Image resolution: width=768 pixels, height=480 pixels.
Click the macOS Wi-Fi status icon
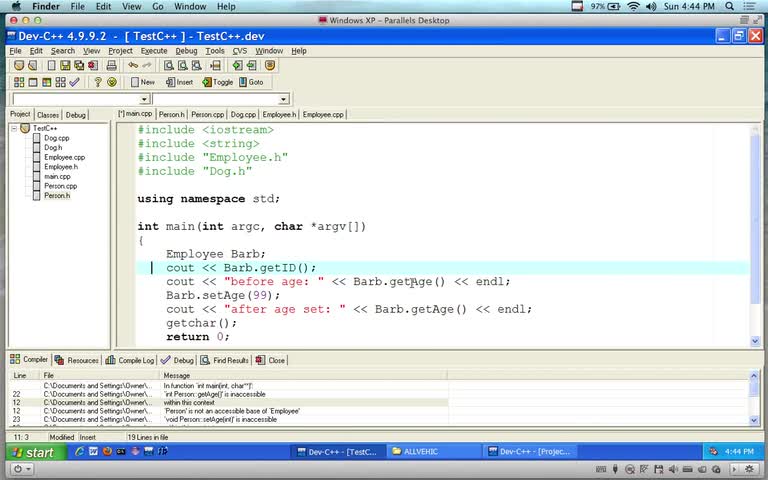633,6
